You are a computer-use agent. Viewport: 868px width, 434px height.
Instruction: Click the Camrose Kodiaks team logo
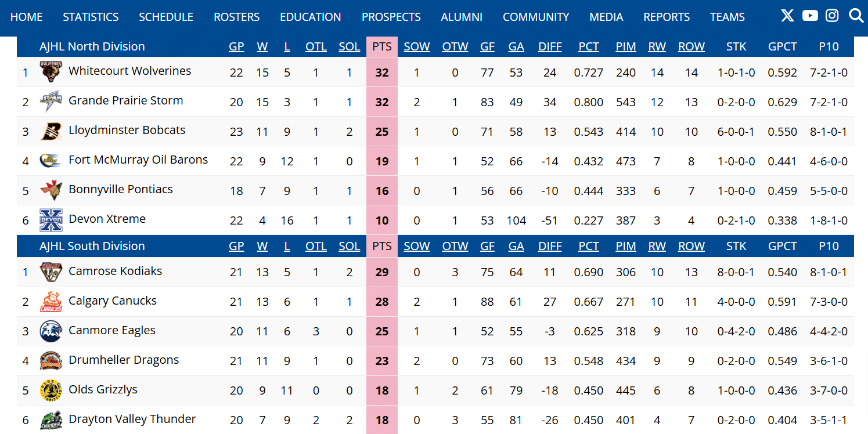[51, 272]
